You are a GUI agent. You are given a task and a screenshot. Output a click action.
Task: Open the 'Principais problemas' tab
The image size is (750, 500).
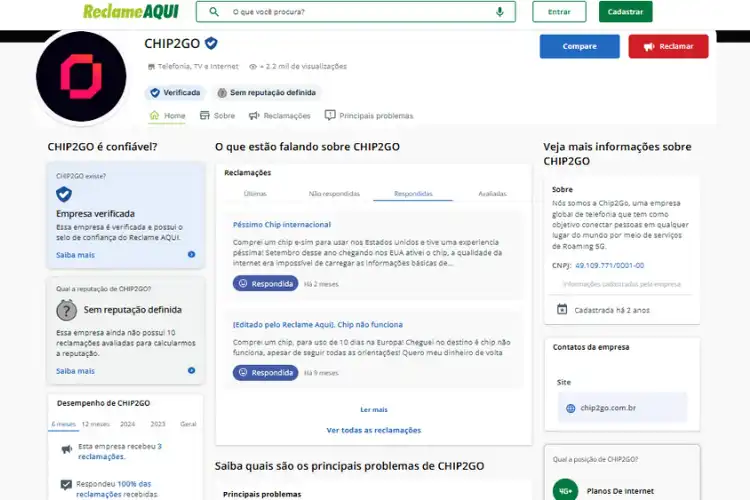coord(369,115)
